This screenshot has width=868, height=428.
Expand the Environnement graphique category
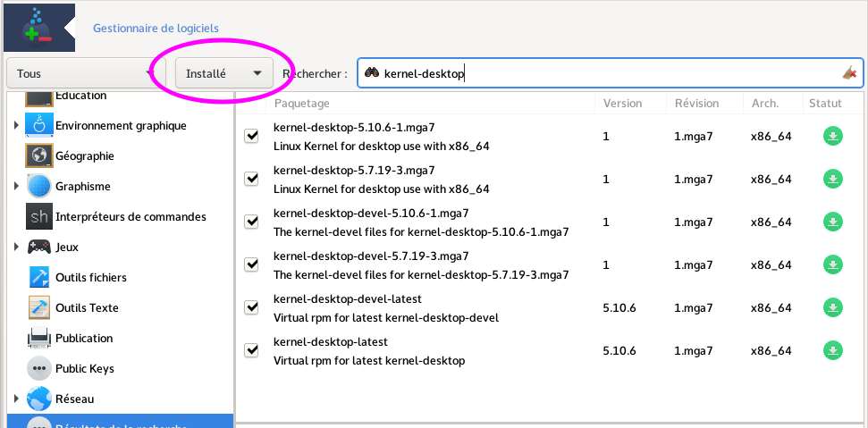pos(17,125)
